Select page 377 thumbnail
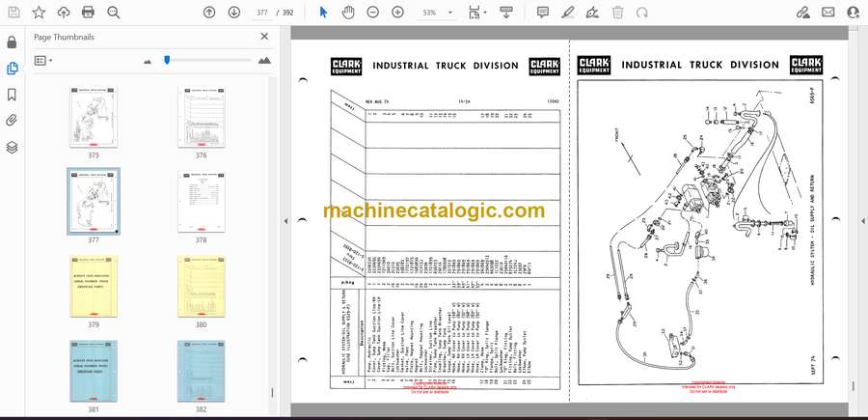 coord(94,202)
